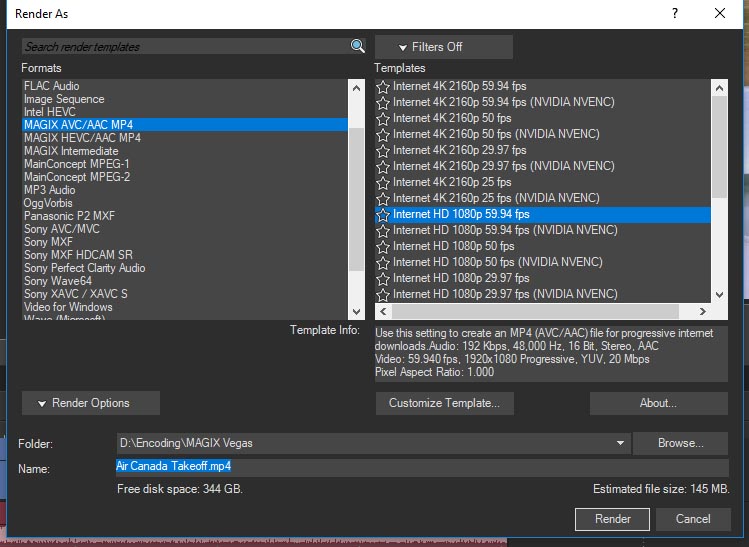Click the Browse button
Image resolution: width=749 pixels, height=547 pixels.
pos(681,443)
